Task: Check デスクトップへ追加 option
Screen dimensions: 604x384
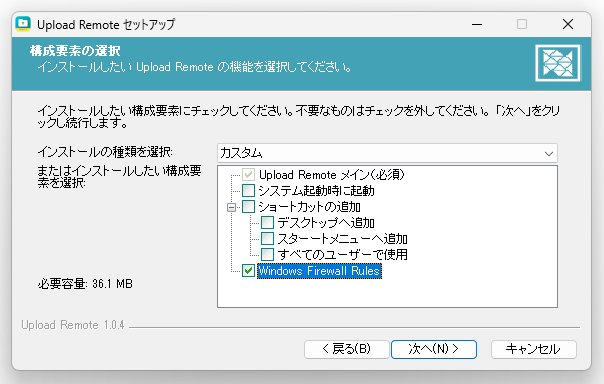Action: click(x=267, y=223)
